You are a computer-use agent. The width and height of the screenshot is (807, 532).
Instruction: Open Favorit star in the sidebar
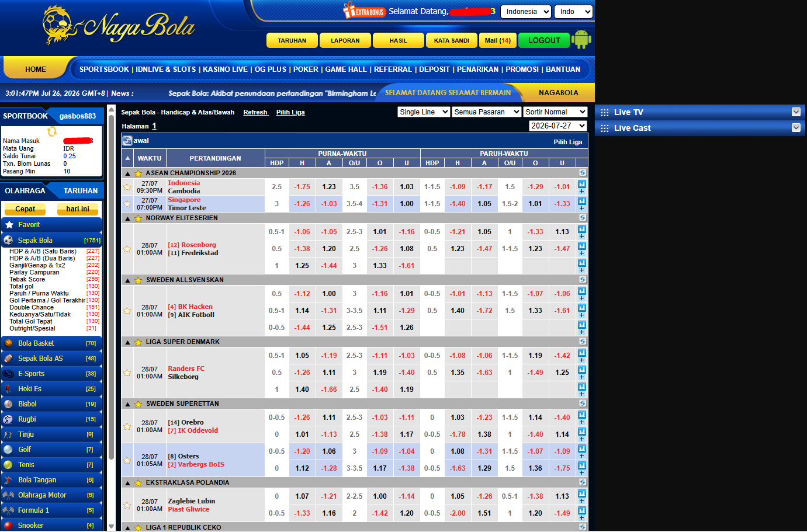tap(9, 225)
